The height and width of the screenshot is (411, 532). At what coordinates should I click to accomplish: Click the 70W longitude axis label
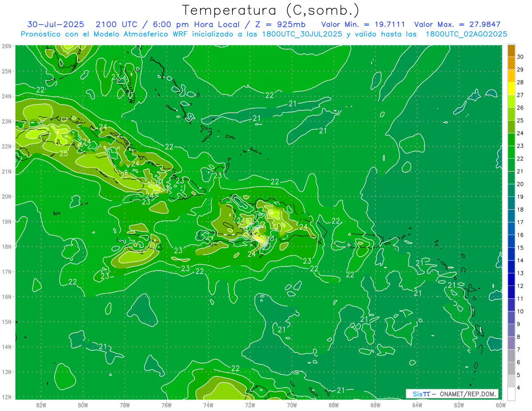click(x=292, y=405)
